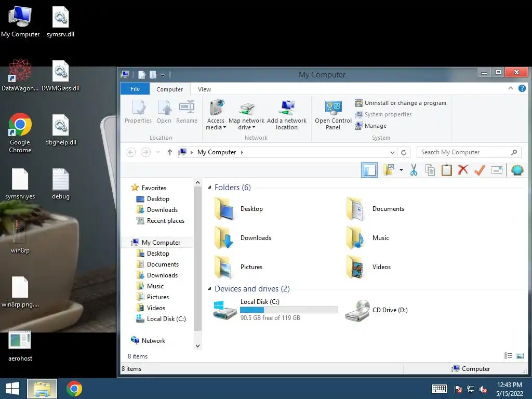Click File Explorer on the taskbar
Viewport: 532px width, 399px height.
[x=42, y=389]
